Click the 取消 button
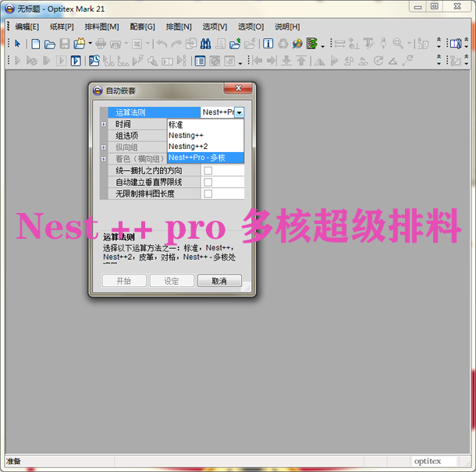The height and width of the screenshot is (472, 476). (x=219, y=281)
